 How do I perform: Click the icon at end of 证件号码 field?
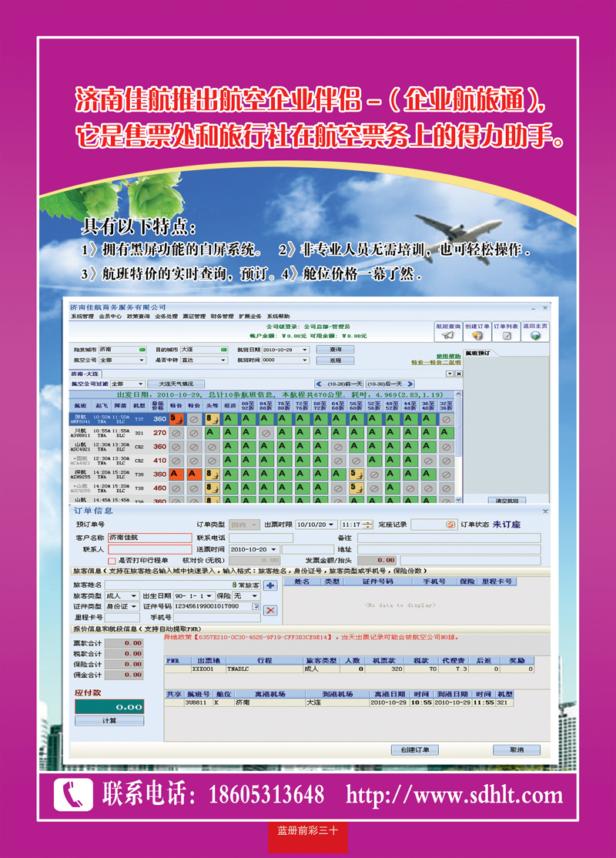256,606
